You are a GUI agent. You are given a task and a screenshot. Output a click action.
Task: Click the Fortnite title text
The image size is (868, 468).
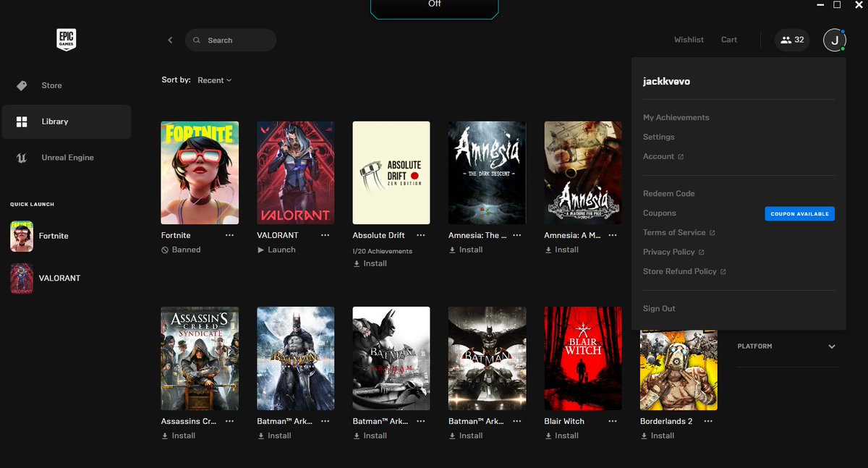tap(176, 236)
